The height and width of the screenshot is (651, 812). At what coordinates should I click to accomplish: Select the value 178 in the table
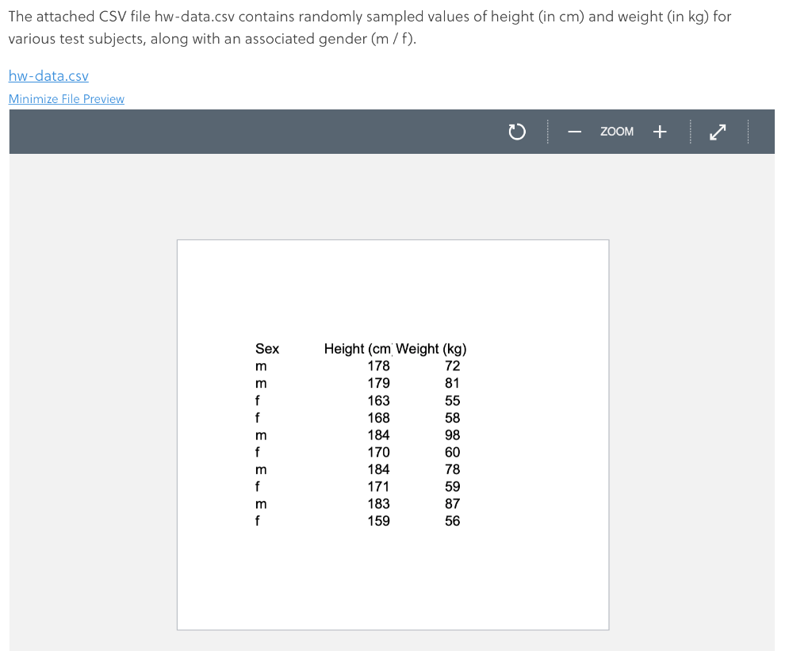point(378,366)
